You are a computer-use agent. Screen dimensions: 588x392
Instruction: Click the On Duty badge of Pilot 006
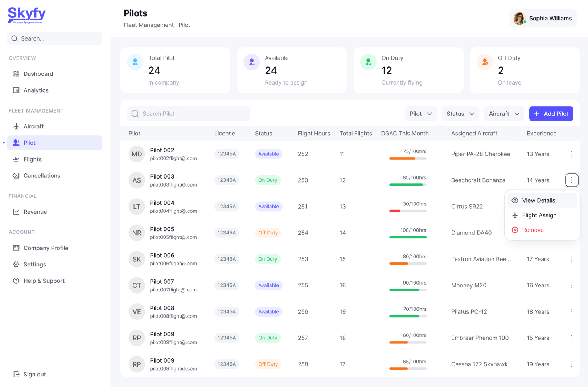click(268, 259)
